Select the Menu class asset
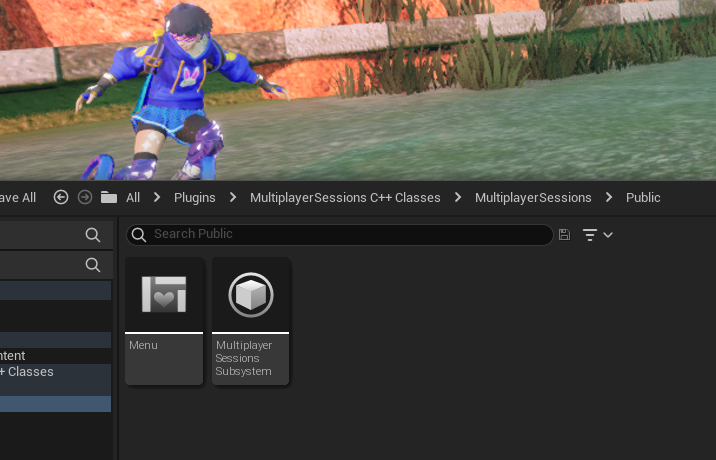 pyautogui.click(x=164, y=320)
